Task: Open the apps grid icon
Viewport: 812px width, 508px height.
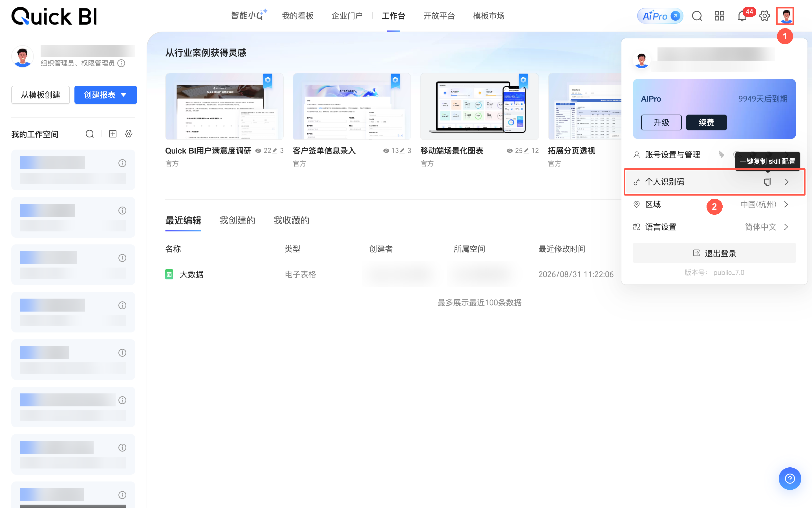Action: (x=720, y=16)
